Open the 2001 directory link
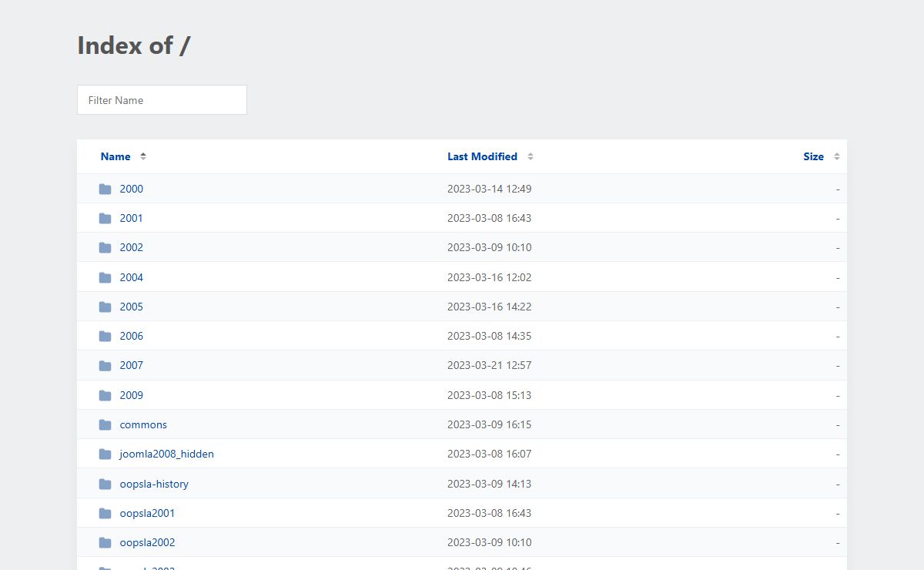This screenshot has height=570, width=924. click(132, 218)
